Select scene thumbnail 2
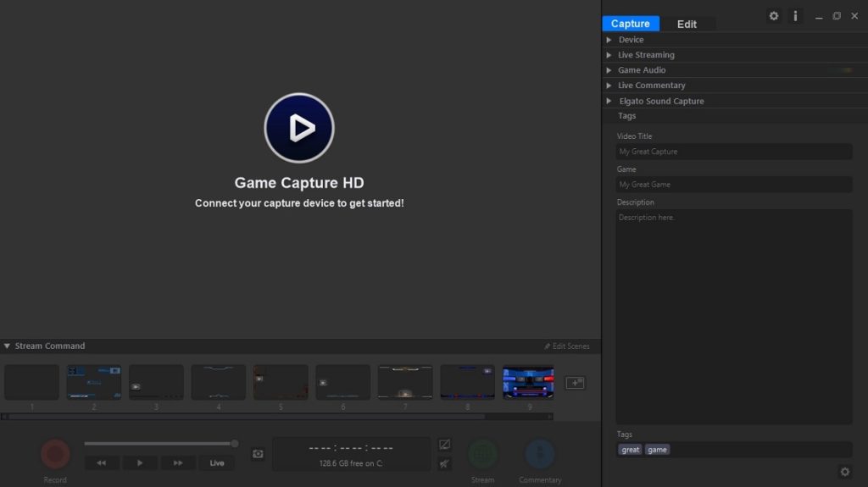 click(94, 382)
